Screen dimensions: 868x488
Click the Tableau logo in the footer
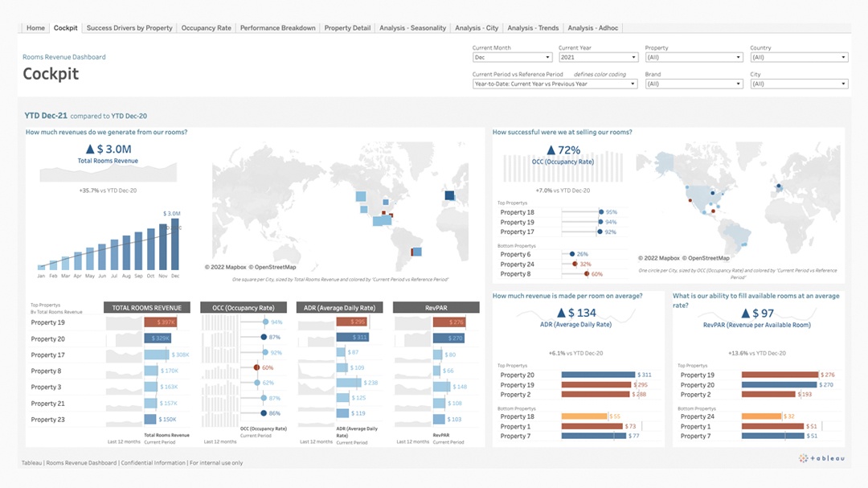tap(821, 458)
